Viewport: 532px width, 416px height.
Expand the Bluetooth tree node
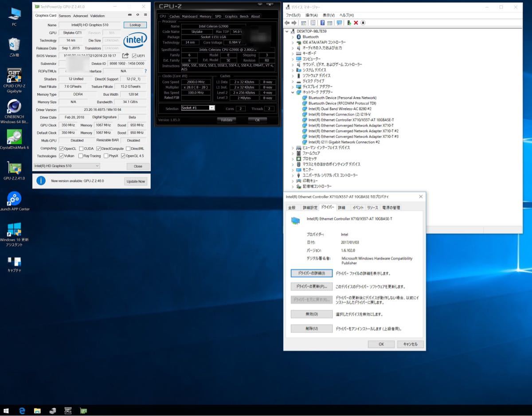click(x=293, y=37)
